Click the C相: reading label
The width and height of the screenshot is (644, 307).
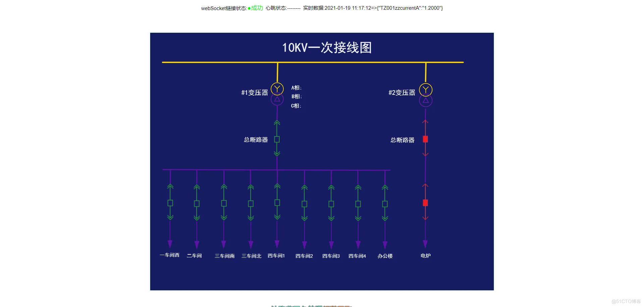click(x=296, y=106)
